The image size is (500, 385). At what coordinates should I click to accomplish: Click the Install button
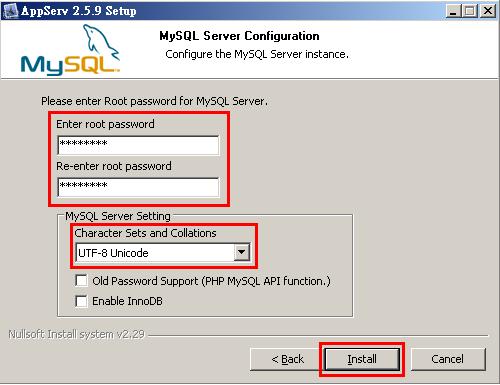362,359
